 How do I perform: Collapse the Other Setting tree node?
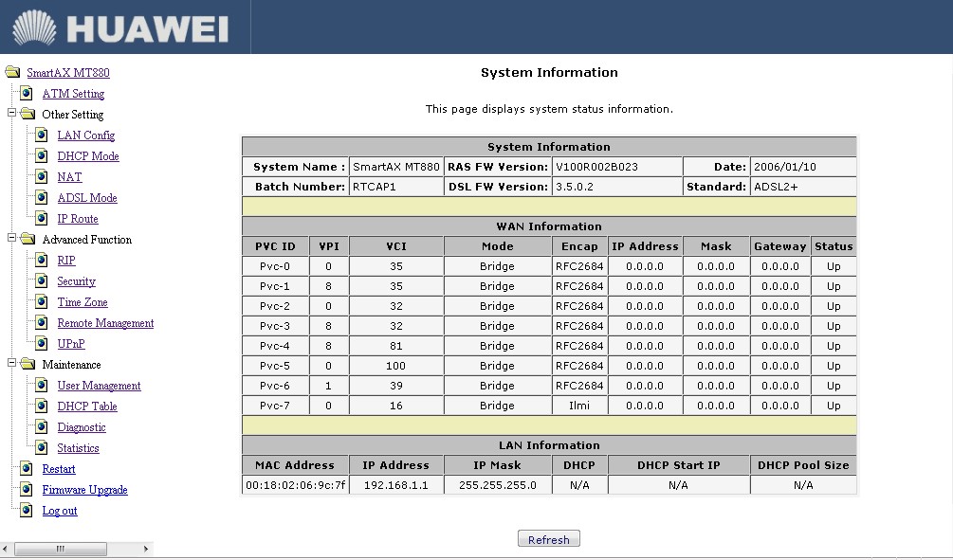tap(11, 113)
